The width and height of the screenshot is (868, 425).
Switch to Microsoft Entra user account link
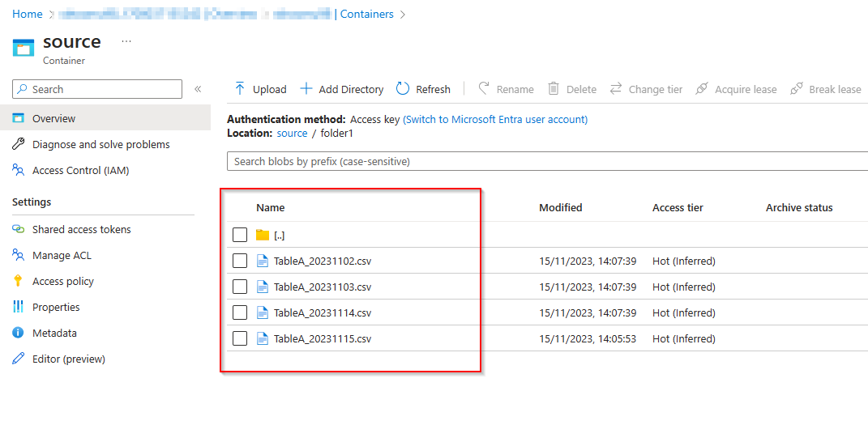(495, 119)
